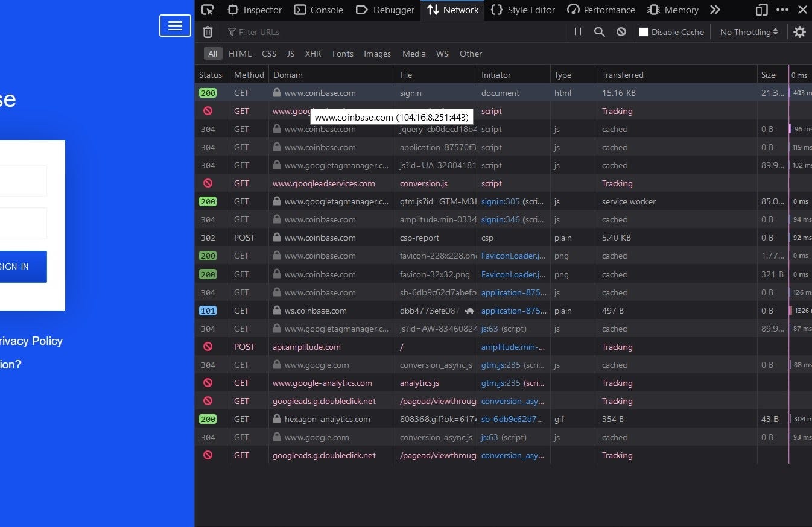Viewport: 812px width, 527px height.
Task: Open devtools options ellipsis menu
Action: click(x=782, y=10)
